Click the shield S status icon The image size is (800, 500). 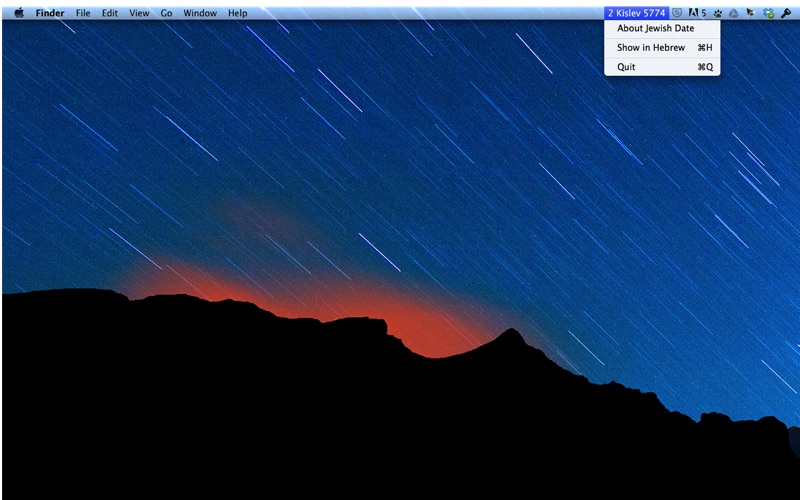677,13
